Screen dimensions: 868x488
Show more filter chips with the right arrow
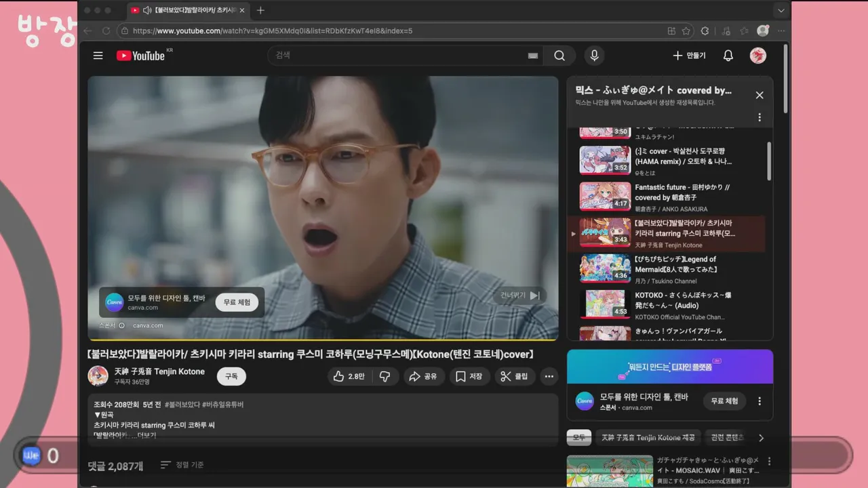pos(761,438)
